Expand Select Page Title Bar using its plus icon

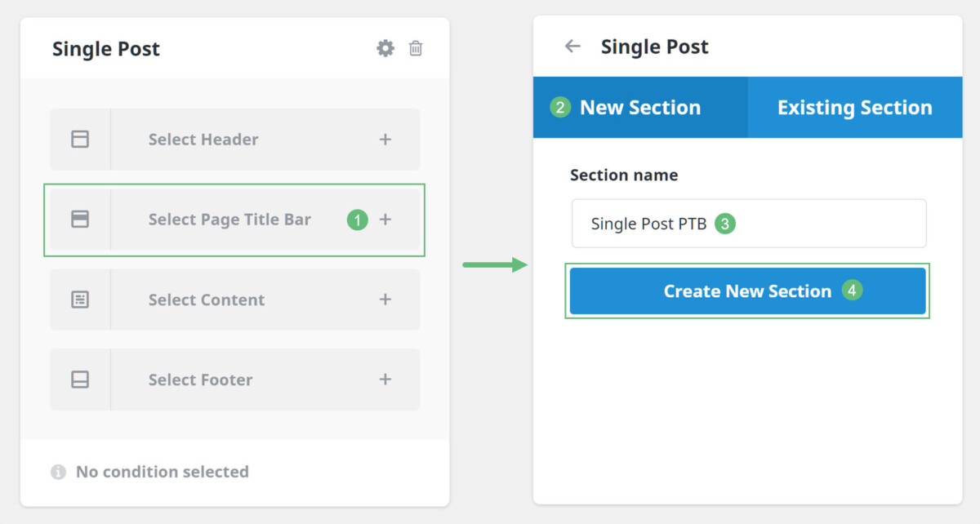[385, 219]
